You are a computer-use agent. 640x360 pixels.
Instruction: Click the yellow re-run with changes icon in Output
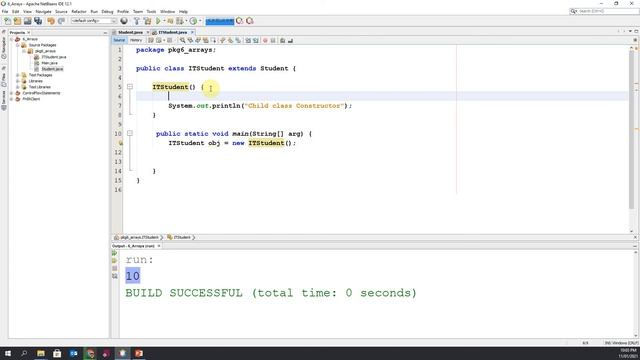click(x=114, y=261)
